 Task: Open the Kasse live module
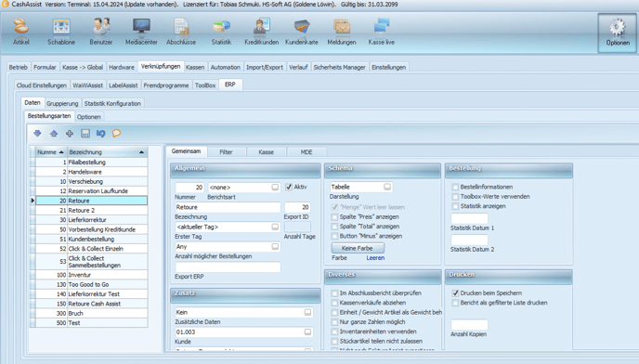(382, 32)
